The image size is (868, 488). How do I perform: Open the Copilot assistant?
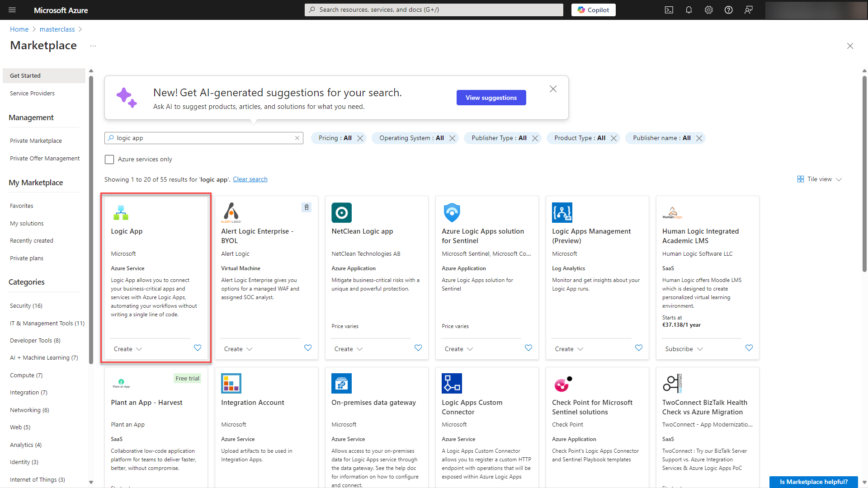click(x=593, y=9)
